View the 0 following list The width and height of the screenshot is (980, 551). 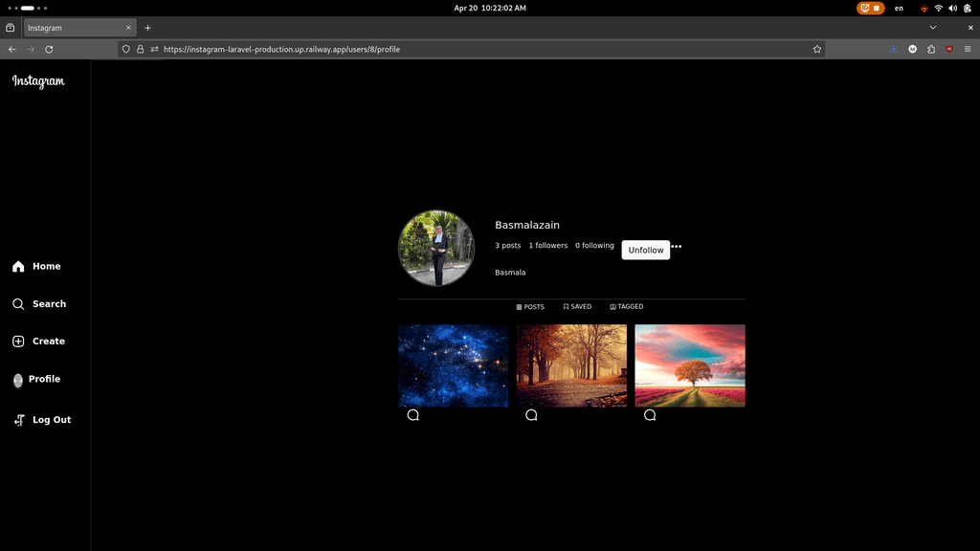[x=594, y=246]
